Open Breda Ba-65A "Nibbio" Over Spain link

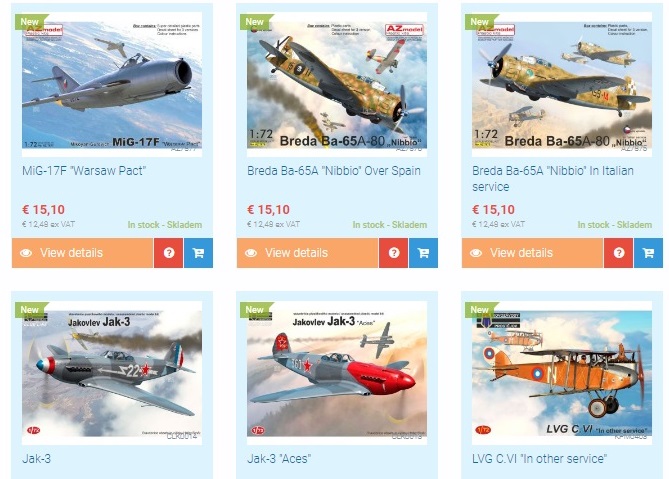pos(334,171)
